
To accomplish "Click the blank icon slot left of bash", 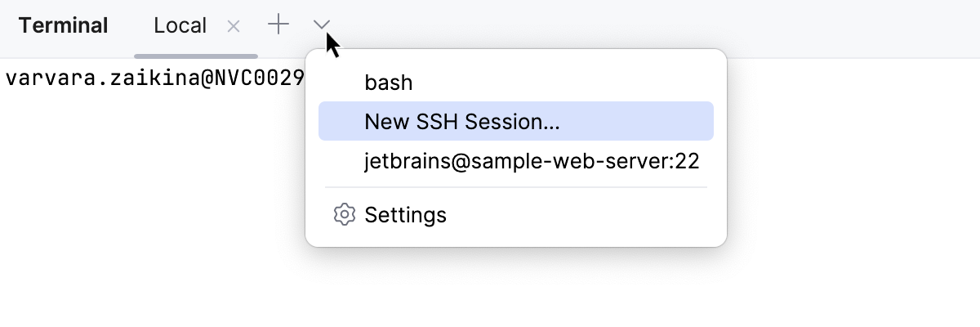I will click(x=345, y=83).
